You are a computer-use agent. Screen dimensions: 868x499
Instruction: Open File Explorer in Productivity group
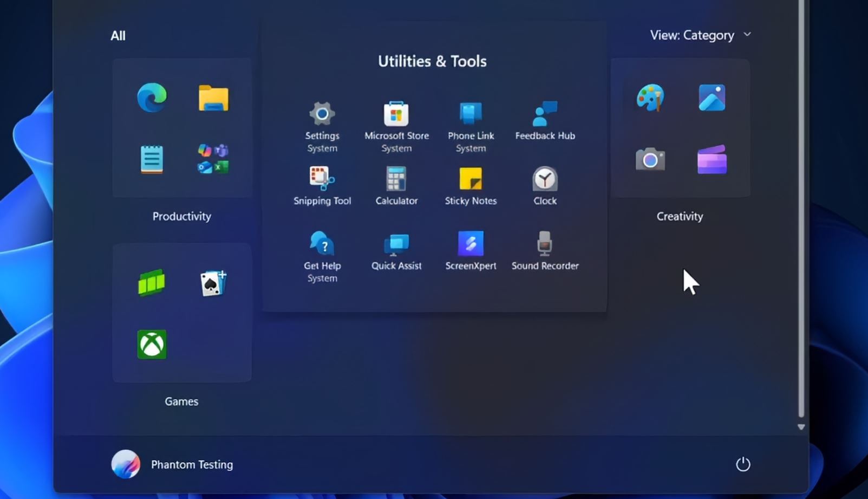tap(213, 98)
